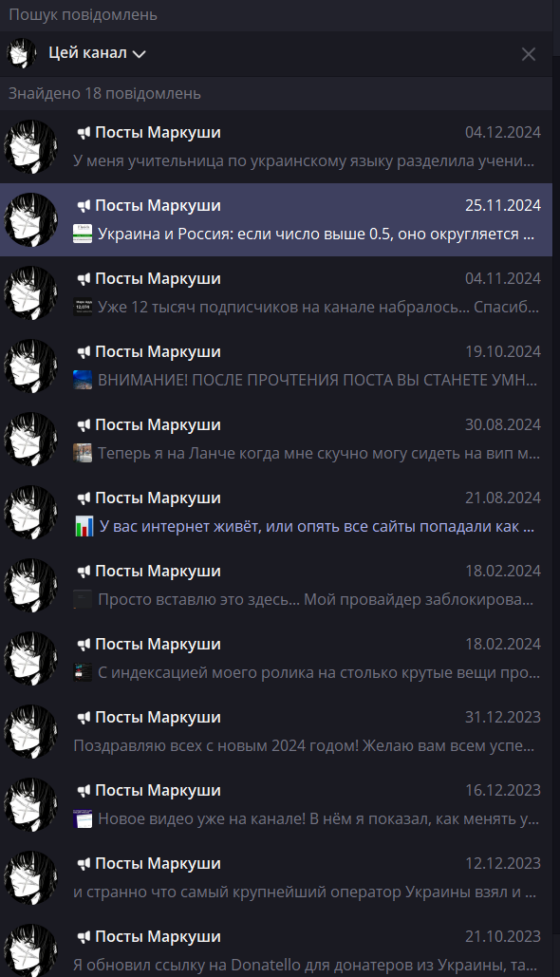Open the search result dated 04.12.2024

point(276,146)
